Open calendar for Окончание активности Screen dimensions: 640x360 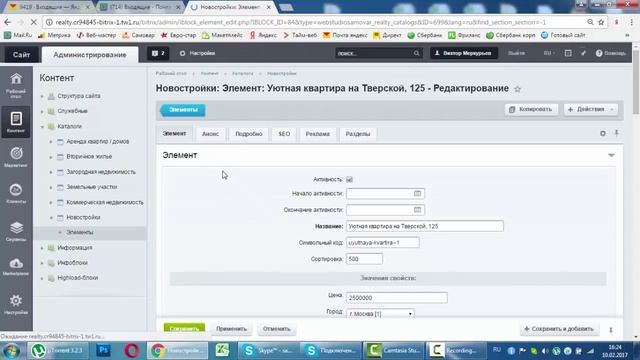[x=417, y=210]
